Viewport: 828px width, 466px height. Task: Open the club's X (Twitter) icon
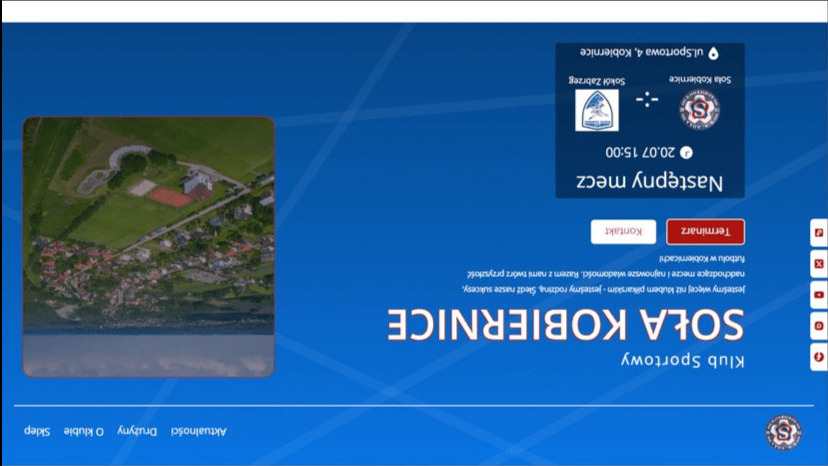(818, 264)
